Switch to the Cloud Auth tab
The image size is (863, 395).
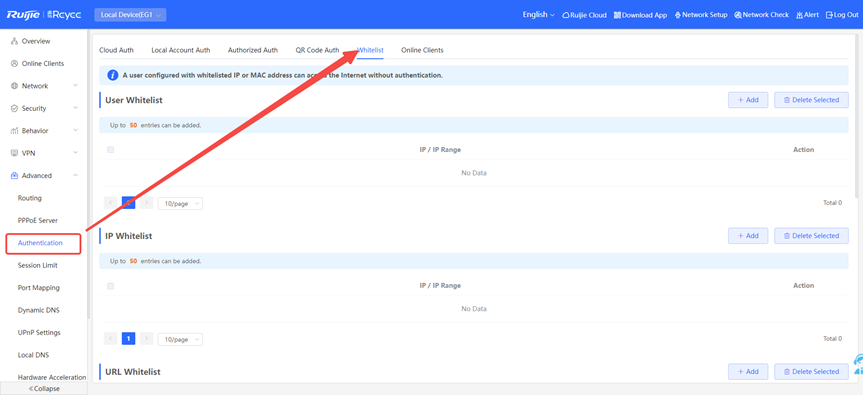pyautogui.click(x=116, y=50)
